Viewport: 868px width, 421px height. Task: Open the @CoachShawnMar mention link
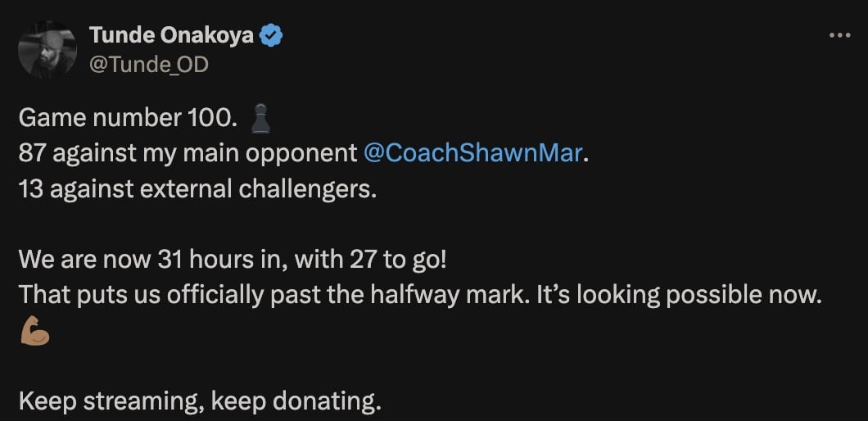472,153
